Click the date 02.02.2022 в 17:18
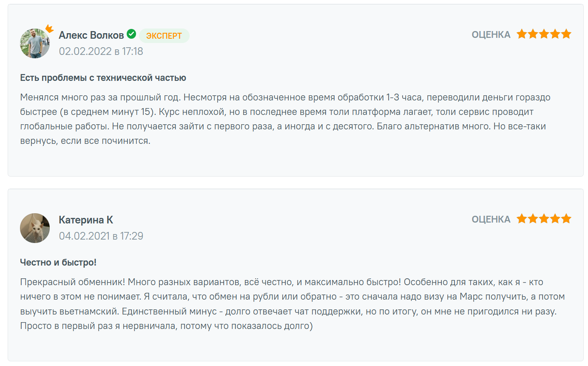The image size is (588, 366). (x=101, y=51)
